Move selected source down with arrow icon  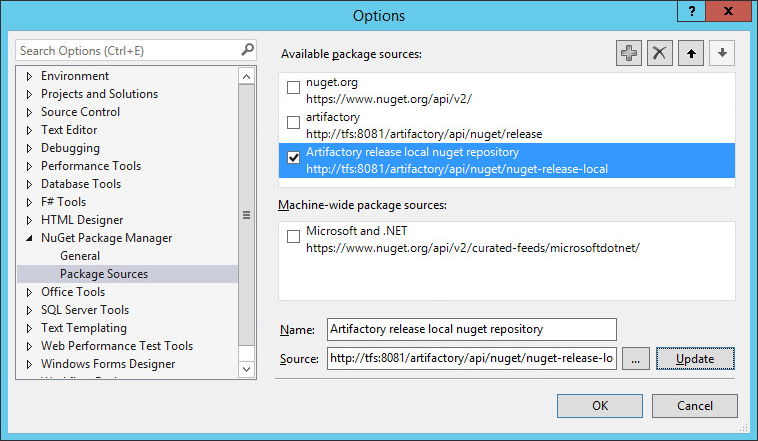point(722,53)
